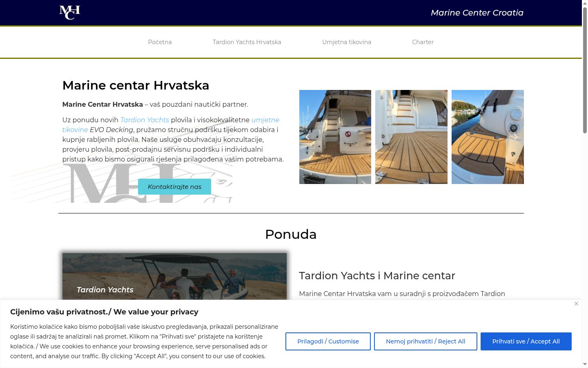Click the Kontaktirajte nas button
This screenshot has height=368, width=588.
coord(174,187)
